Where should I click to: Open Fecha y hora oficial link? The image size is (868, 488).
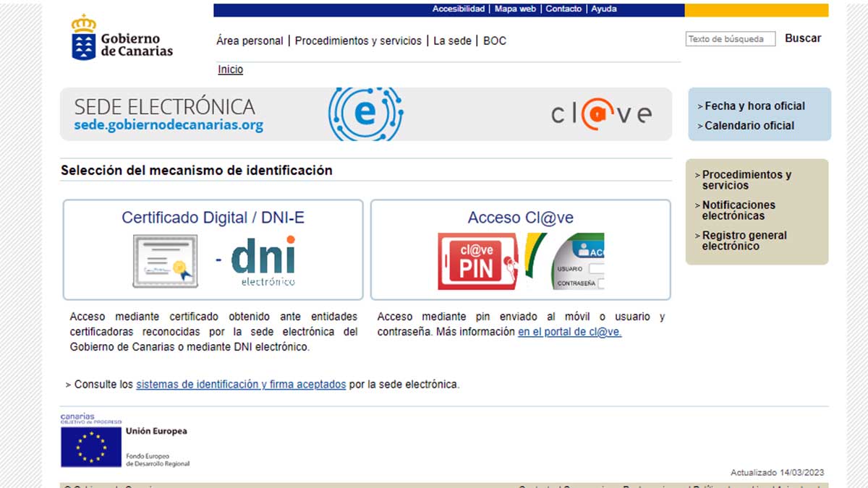coord(754,106)
